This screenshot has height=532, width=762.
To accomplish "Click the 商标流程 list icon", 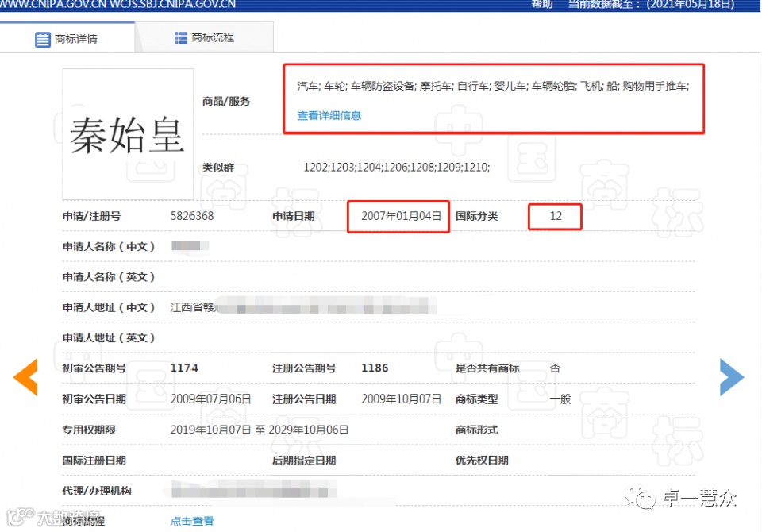I will (x=181, y=38).
